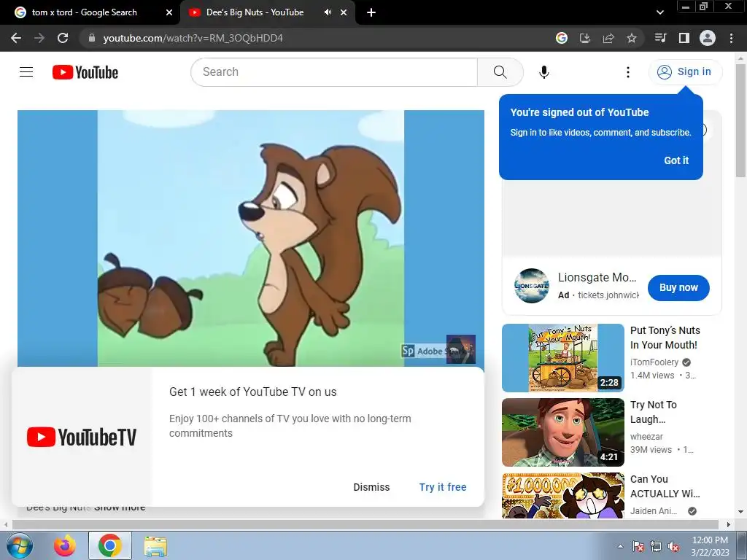The image size is (747, 560).
Task: Launch Firefox from the taskbar
Action: pyautogui.click(x=65, y=545)
